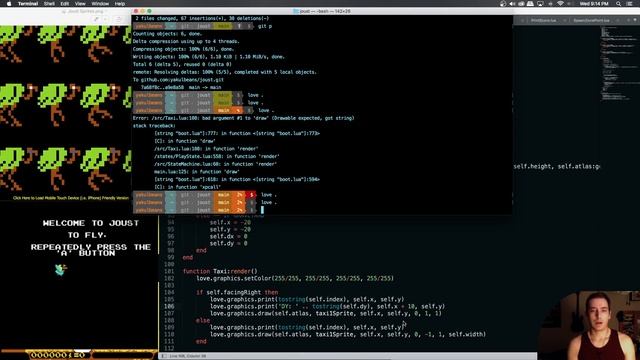This screenshot has width=640, height=360.
Task: Click line number 101 in the gutter
Action: 169,271
